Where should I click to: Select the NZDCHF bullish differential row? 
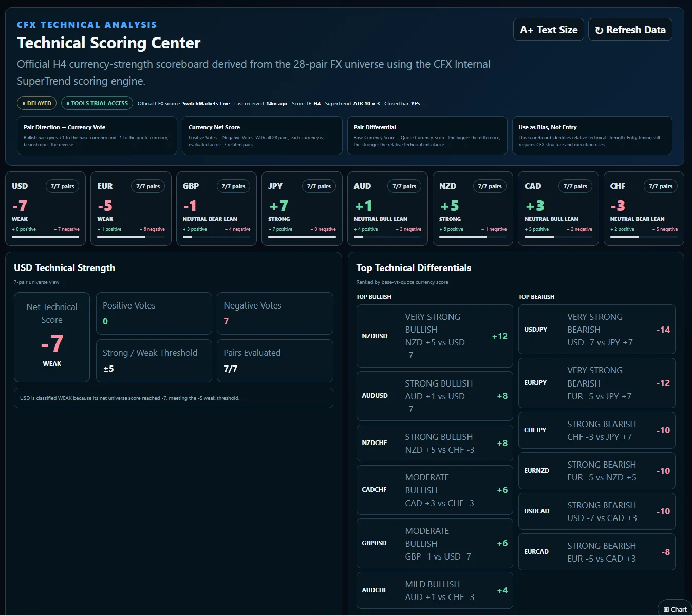(x=435, y=443)
